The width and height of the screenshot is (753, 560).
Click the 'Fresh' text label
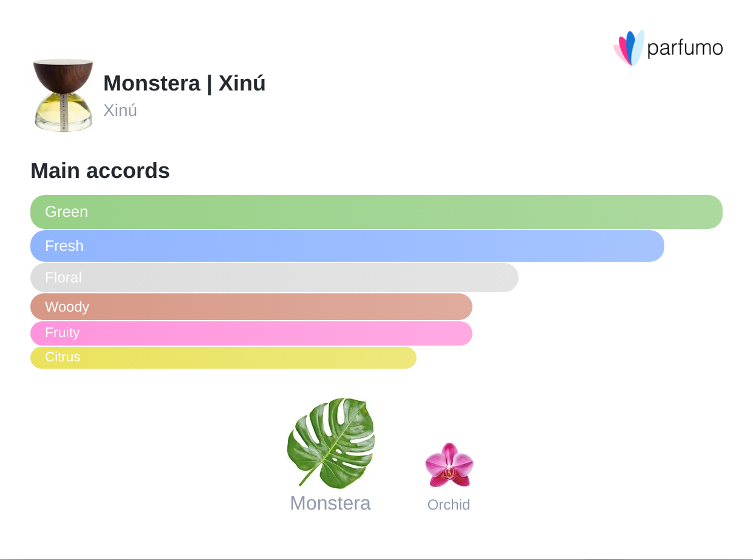tap(64, 246)
